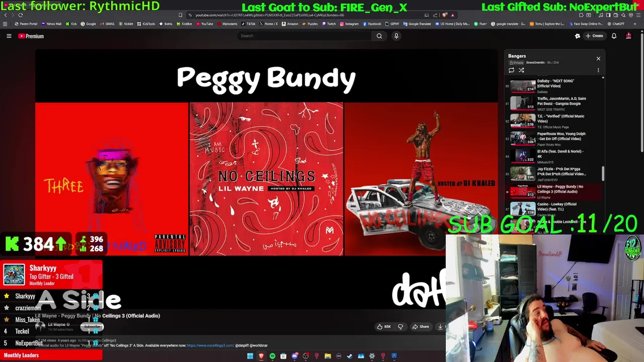Click the playlist panel scrollbar
644x362 pixels.
(x=603, y=173)
